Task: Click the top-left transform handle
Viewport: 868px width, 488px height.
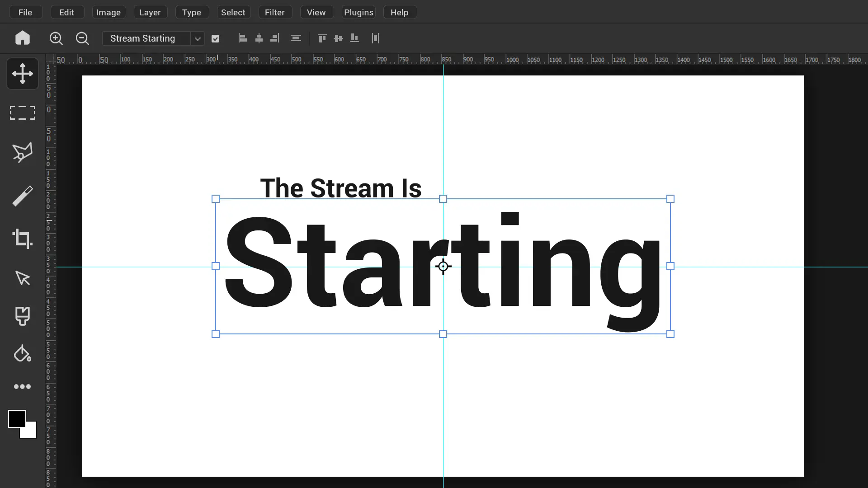Action: [216, 199]
